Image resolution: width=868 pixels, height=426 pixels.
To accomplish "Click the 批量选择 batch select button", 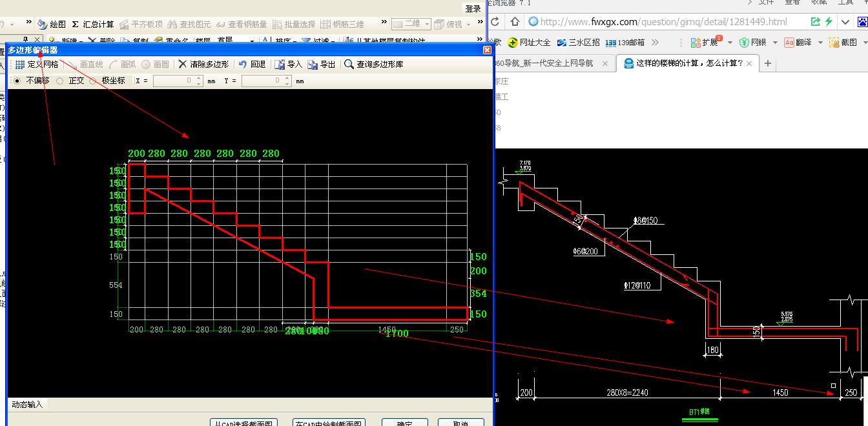I will [294, 25].
